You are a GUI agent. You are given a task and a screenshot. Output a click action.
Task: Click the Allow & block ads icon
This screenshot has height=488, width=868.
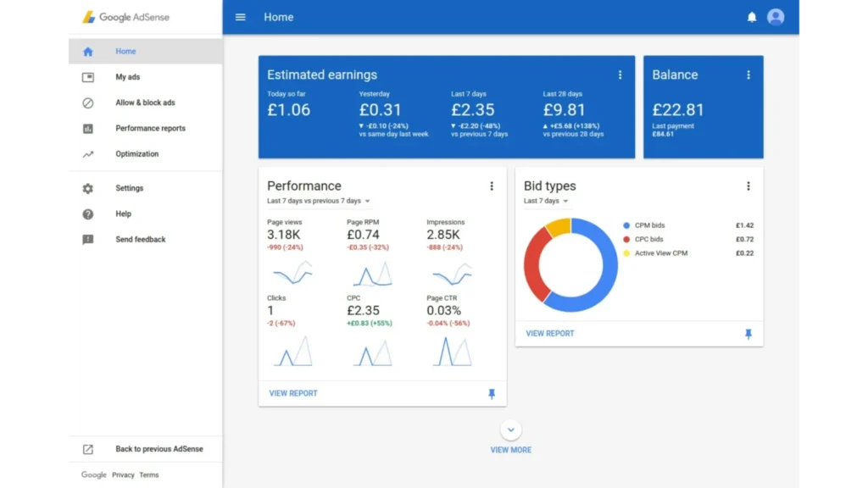(88, 103)
